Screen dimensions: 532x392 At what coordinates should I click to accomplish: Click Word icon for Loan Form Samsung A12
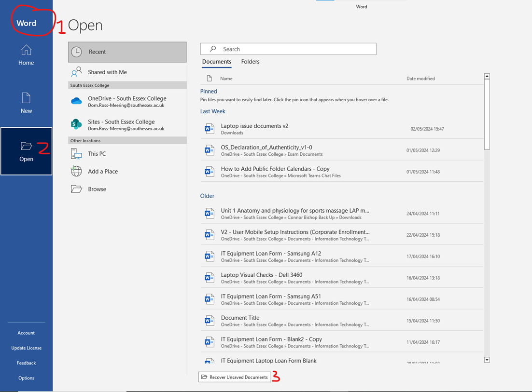(210, 256)
